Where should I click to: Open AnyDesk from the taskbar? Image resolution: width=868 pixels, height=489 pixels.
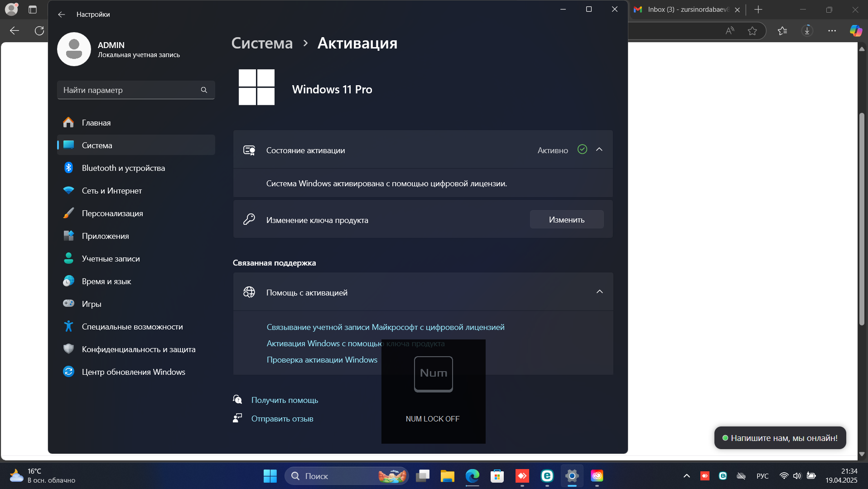click(522, 476)
